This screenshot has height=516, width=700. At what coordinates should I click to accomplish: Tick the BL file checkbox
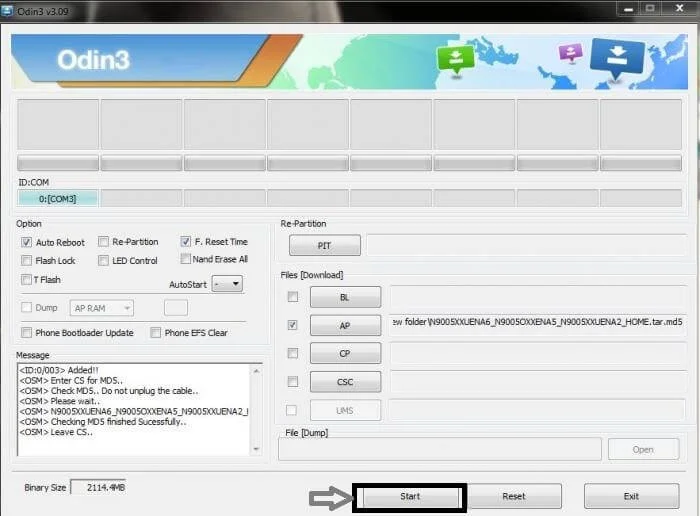click(292, 297)
